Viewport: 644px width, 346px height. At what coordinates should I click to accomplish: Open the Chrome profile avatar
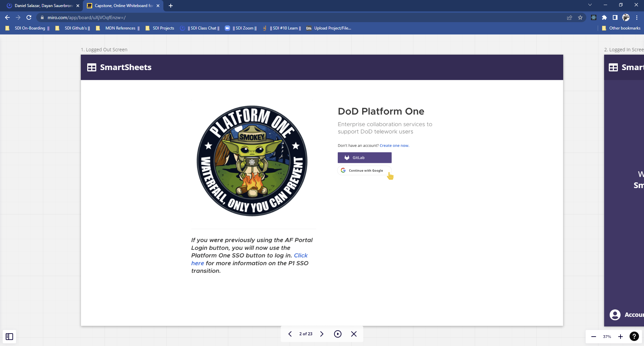pos(626,17)
